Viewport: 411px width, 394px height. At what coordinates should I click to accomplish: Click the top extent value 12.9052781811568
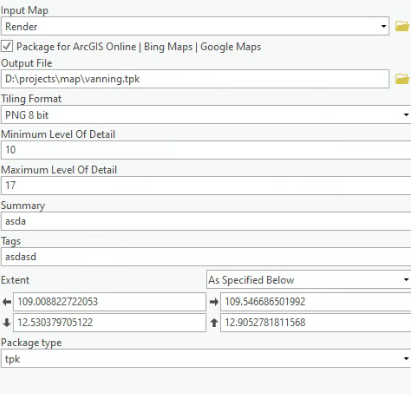[316, 322]
